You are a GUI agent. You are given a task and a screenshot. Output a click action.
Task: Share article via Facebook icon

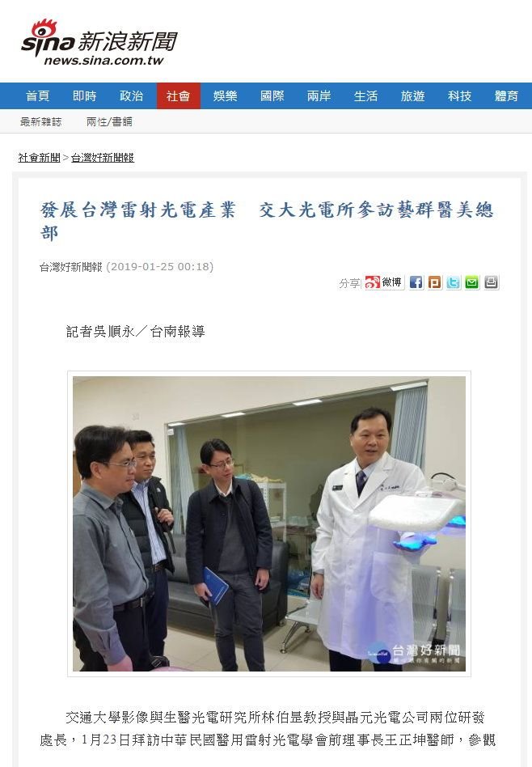(416, 282)
